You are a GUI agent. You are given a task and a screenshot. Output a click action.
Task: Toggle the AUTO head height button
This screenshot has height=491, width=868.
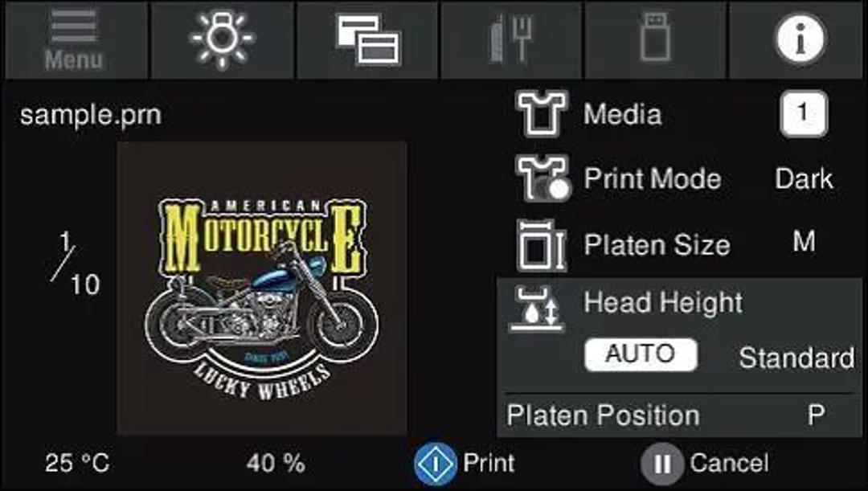(641, 354)
